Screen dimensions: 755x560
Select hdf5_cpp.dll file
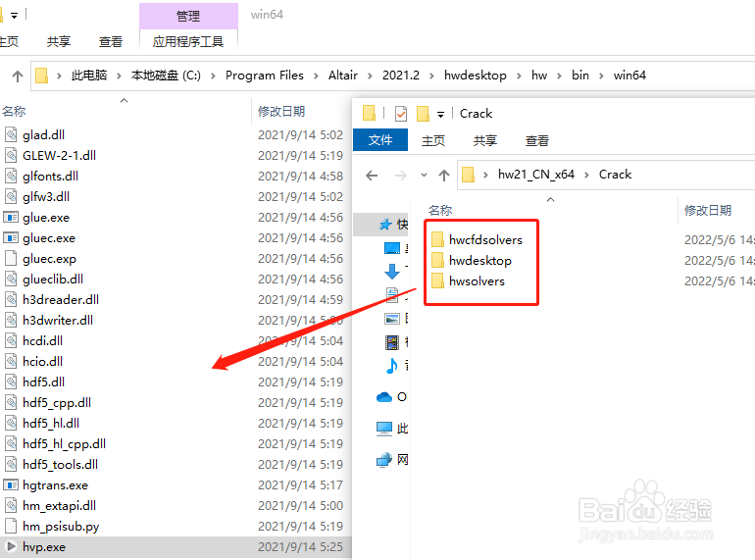pyautogui.click(x=57, y=402)
